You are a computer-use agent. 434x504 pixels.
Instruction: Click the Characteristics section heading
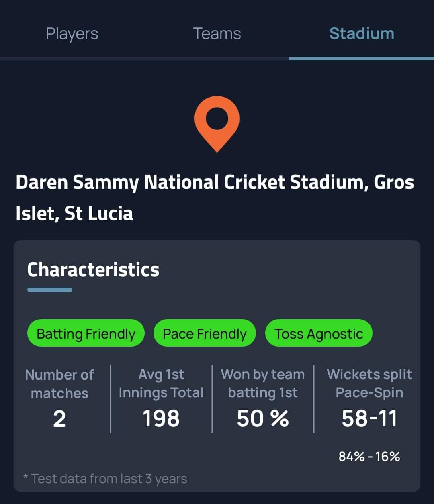93,269
